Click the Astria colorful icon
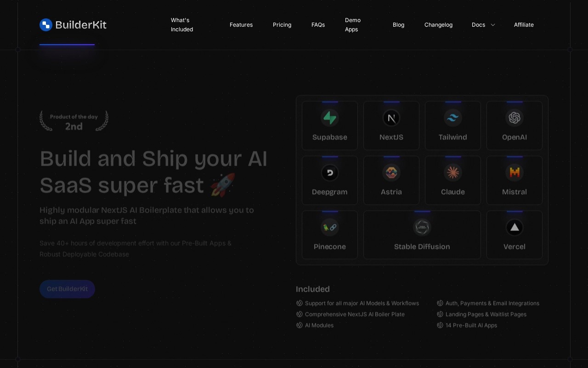 (391, 173)
